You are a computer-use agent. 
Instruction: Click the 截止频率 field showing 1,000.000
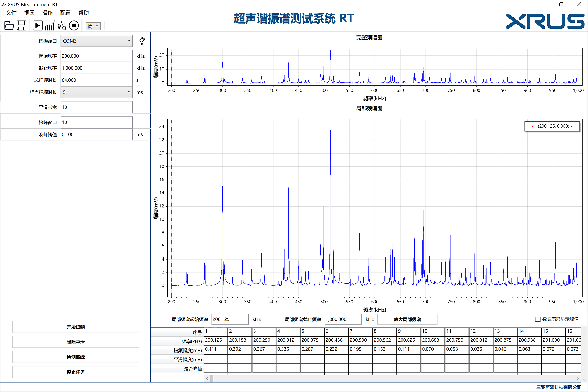pyautogui.click(x=96, y=68)
